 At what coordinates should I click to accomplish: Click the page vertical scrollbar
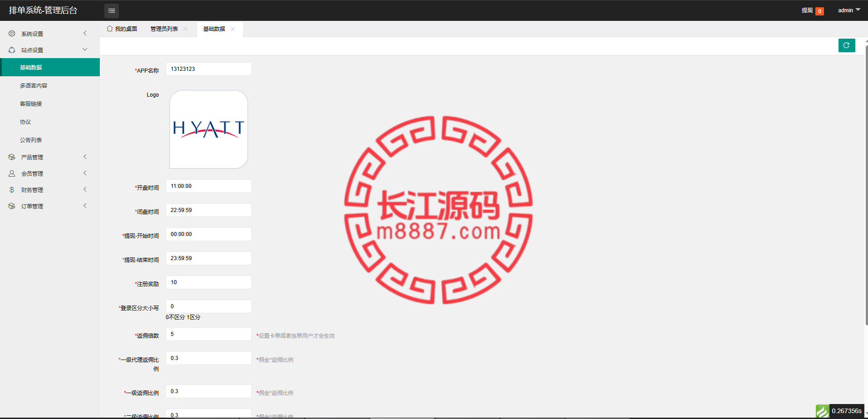(x=866, y=185)
